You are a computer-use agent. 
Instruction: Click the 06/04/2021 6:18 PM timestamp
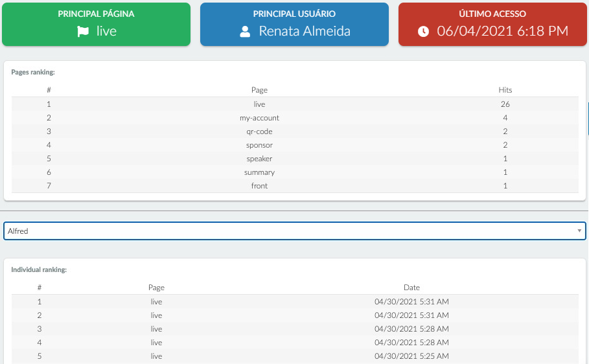tap(503, 31)
